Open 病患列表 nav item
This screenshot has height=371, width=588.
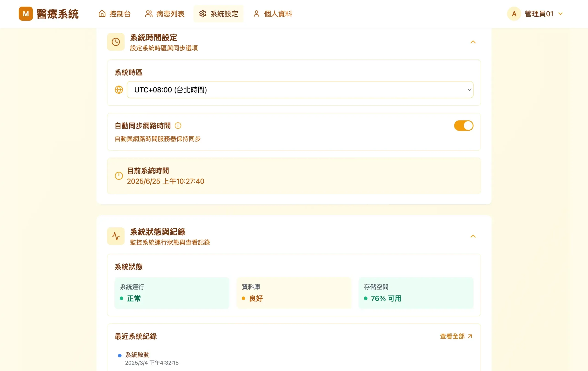tap(165, 14)
